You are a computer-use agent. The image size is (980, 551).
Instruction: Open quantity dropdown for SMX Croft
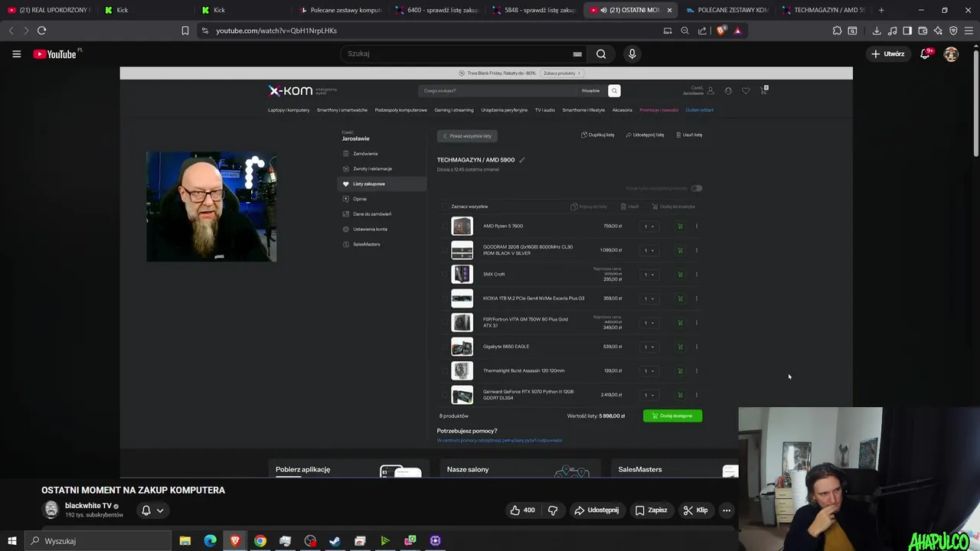[649, 274]
